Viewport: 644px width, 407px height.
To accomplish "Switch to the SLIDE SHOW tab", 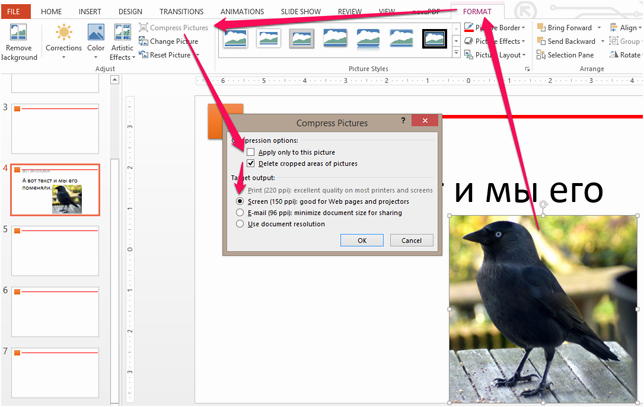I will [x=301, y=11].
